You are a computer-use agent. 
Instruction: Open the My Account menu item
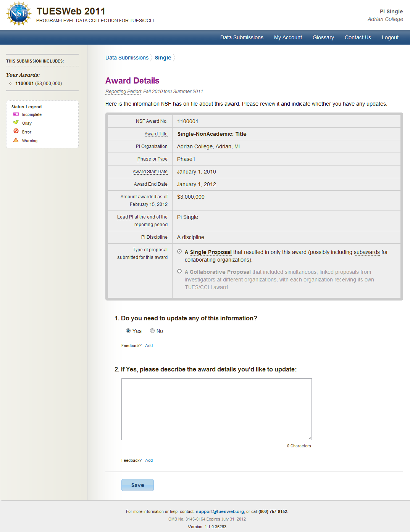[x=288, y=37]
